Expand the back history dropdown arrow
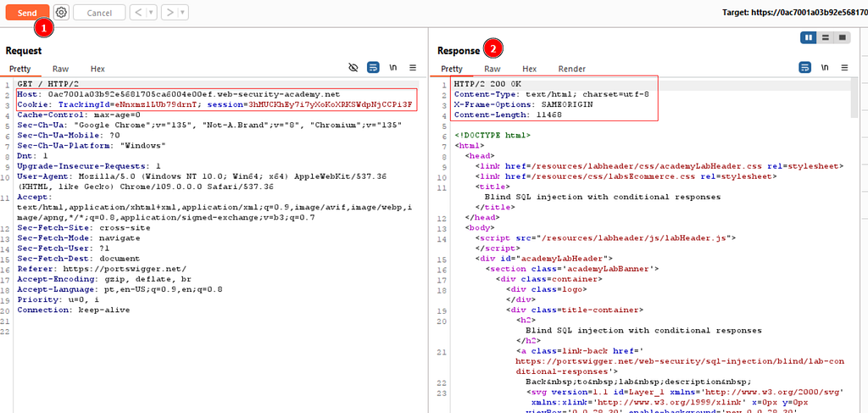 point(151,12)
